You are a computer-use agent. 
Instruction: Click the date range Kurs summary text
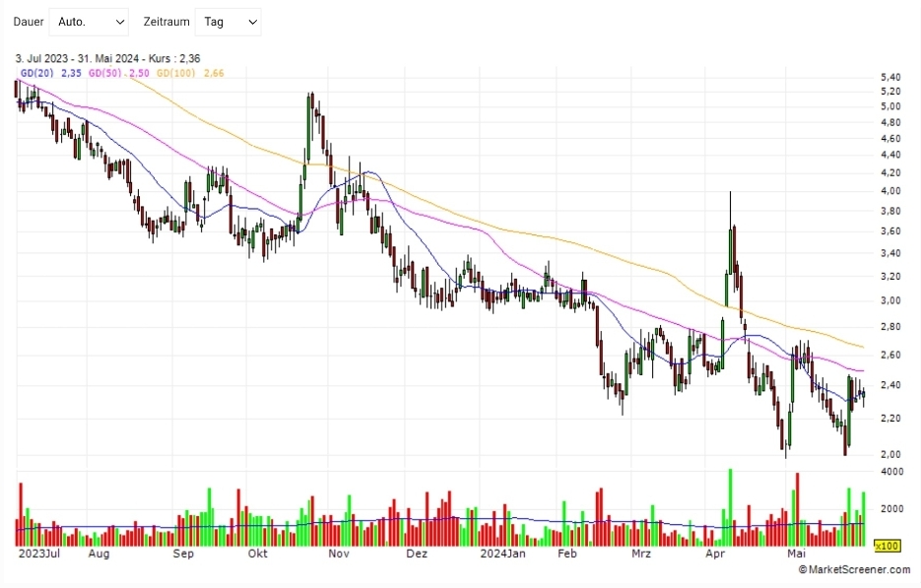pos(107,58)
